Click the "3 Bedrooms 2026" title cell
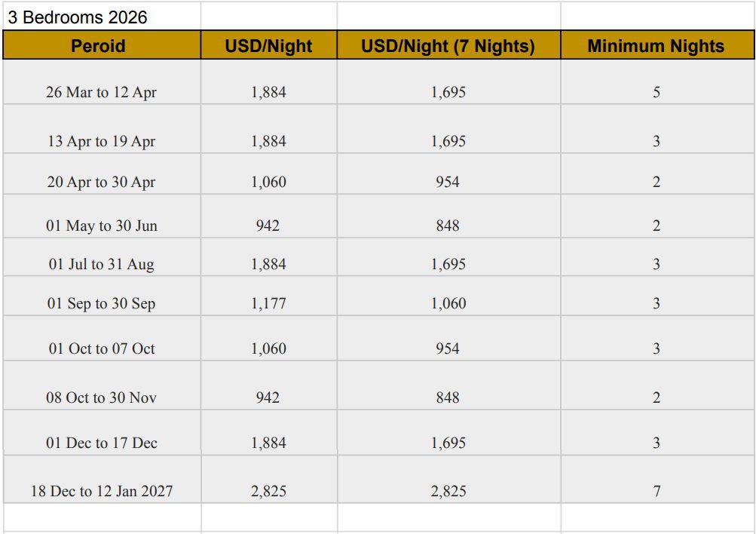Viewport: 756px width, 534px height. [78, 17]
